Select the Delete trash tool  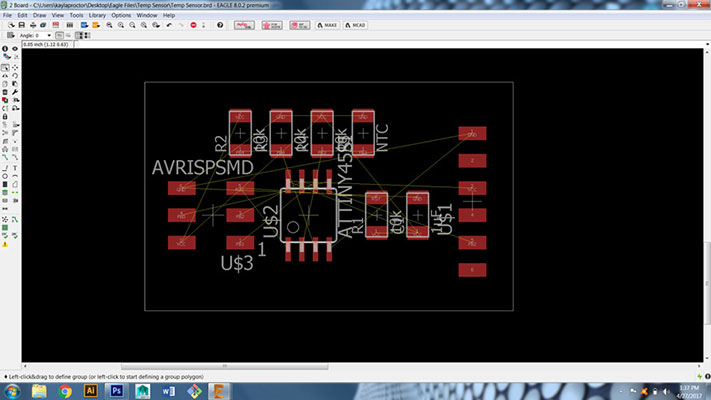pos(5,92)
